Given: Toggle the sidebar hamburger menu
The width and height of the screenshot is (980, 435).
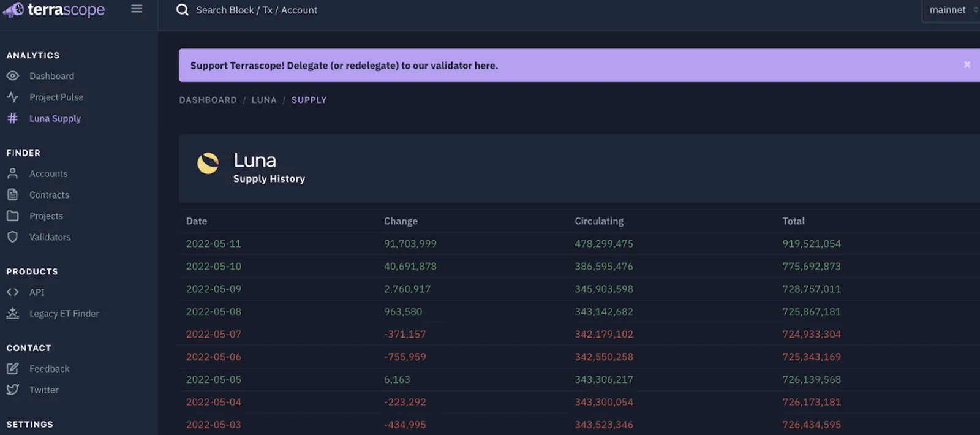Looking at the screenshot, I should [137, 9].
